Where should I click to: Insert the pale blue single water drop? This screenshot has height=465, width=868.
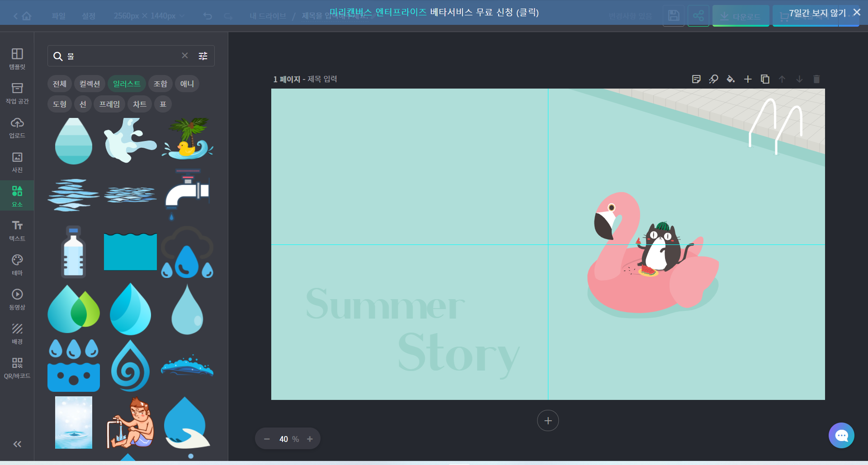point(188,309)
